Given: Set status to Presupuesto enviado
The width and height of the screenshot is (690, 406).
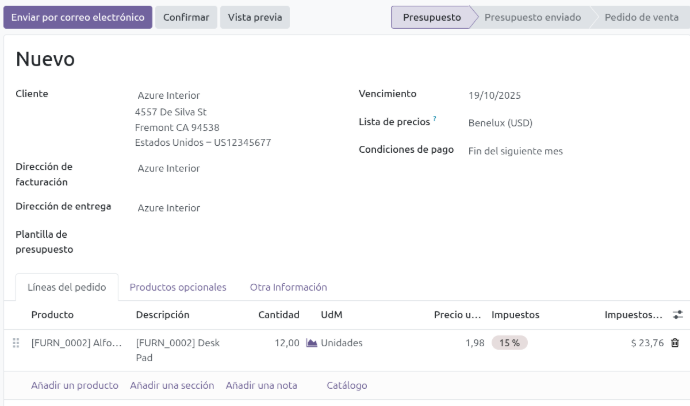Looking at the screenshot, I should tap(532, 18).
